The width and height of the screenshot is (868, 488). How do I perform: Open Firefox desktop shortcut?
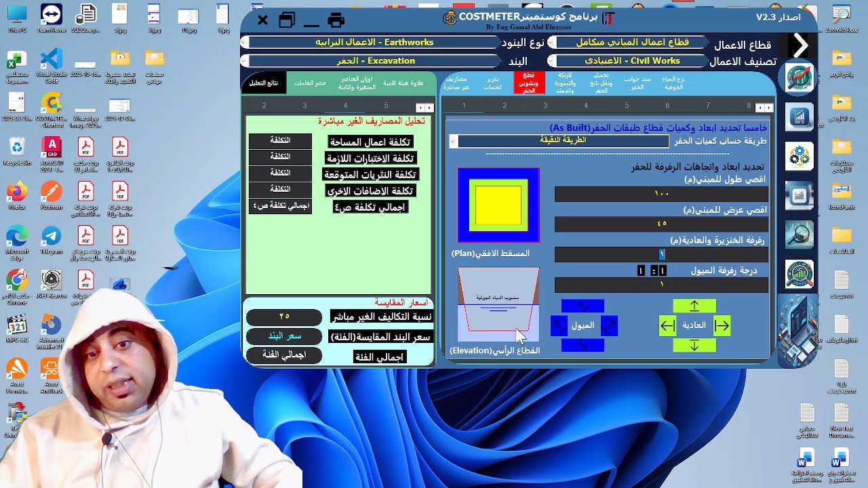coord(16,195)
